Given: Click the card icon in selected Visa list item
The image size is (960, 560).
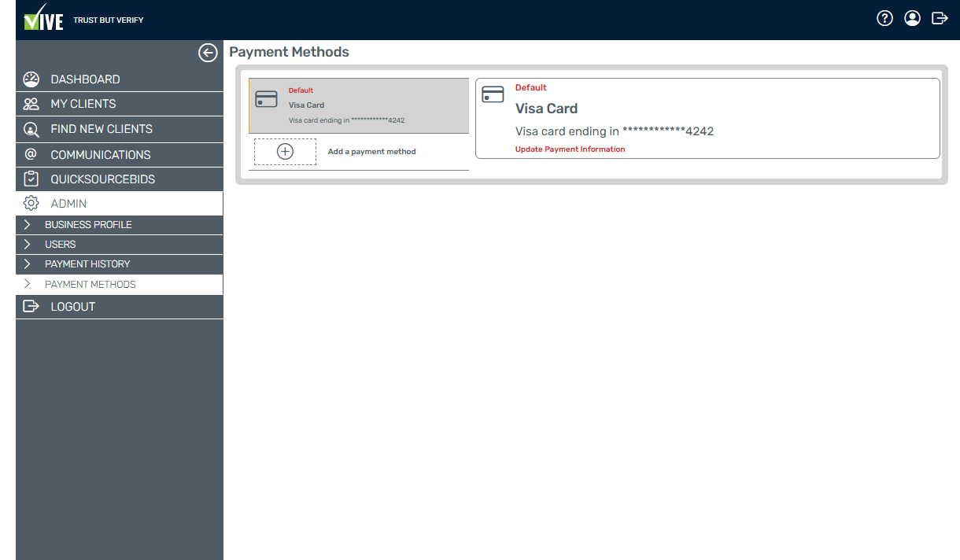Looking at the screenshot, I should (x=267, y=99).
